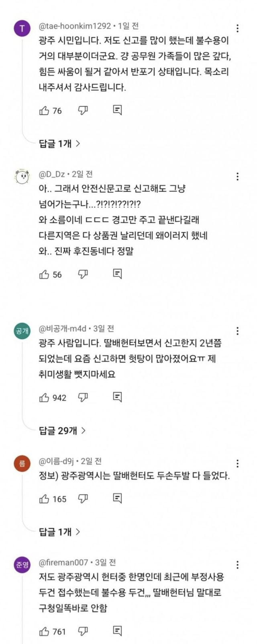Dislike the @D_Dz comment
This screenshot has height=644, width=257.
pyautogui.click(x=83, y=275)
